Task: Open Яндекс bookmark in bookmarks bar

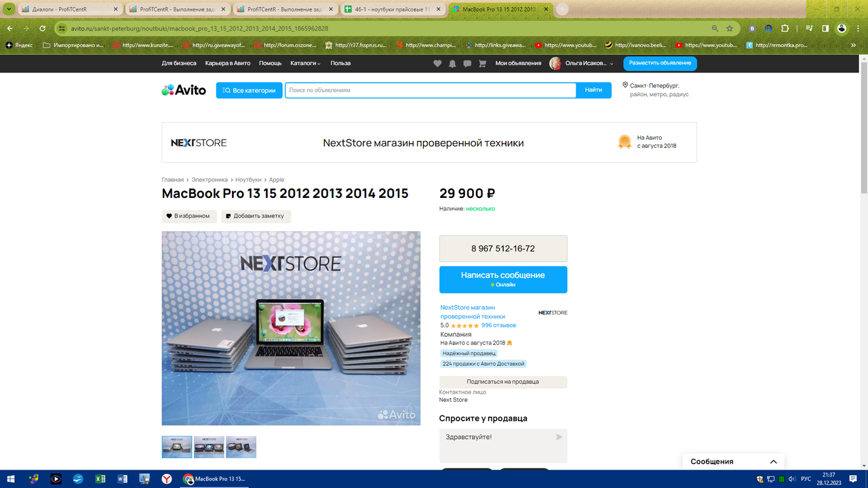Action: [19, 45]
